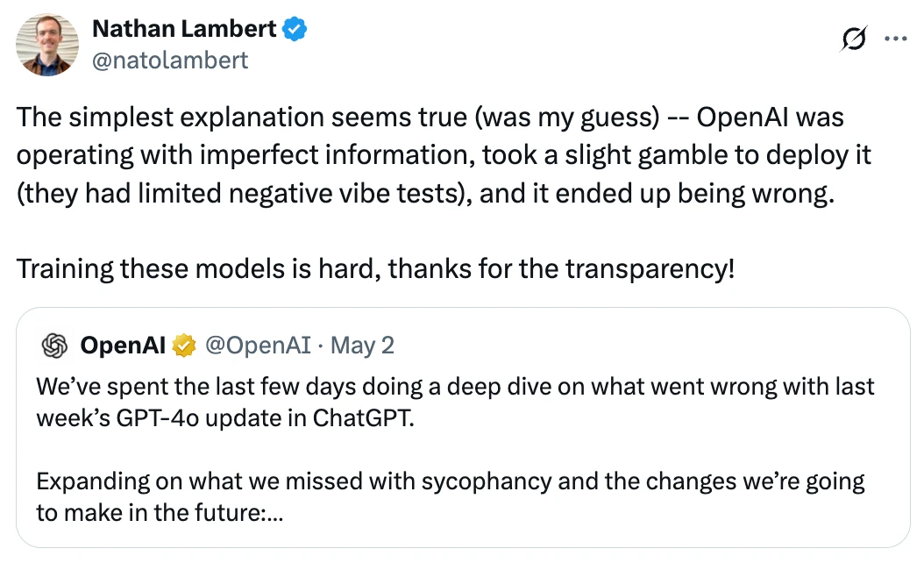Click the OpenAI account name in quote
The image size is (924, 563).
[123, 346]
